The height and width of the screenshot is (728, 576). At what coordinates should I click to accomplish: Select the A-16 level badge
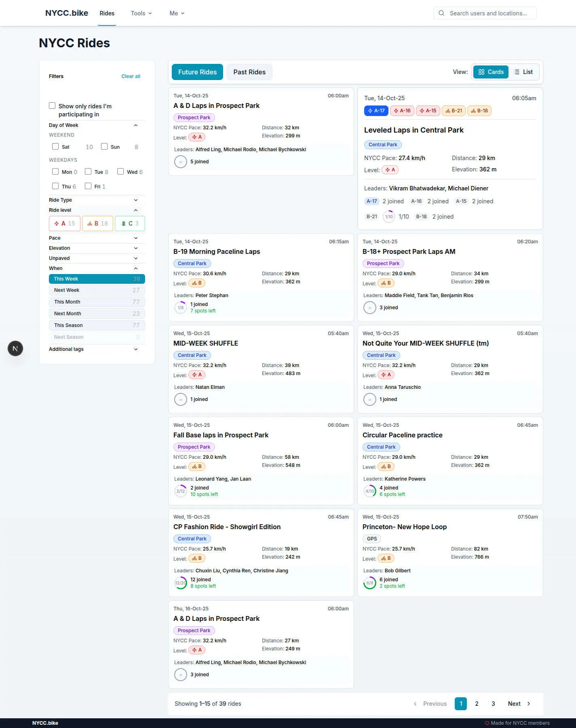[402, 111]
